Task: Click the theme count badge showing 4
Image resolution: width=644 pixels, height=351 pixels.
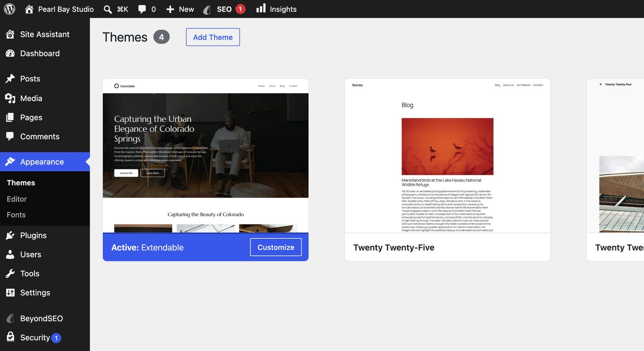Action: pos(161,37)
